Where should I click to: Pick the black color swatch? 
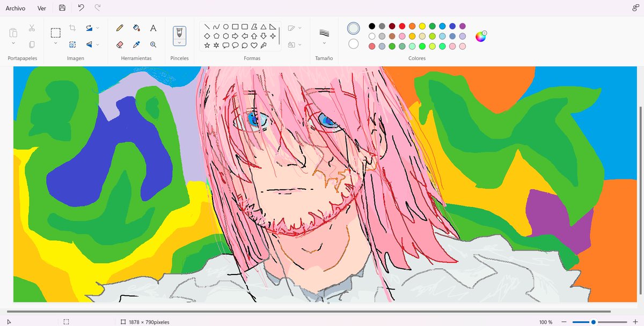[372, 26]
